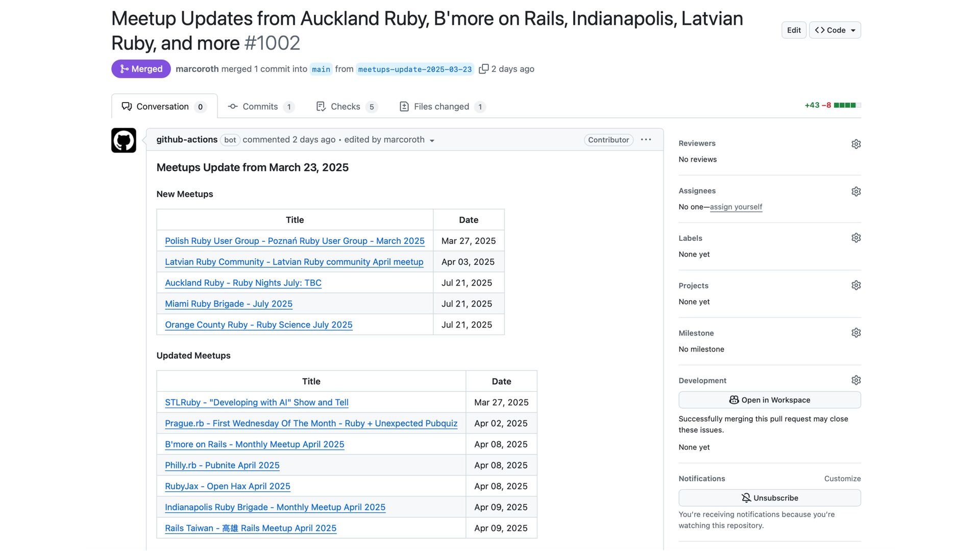Open the Development gear settings

tap(856, 380)
